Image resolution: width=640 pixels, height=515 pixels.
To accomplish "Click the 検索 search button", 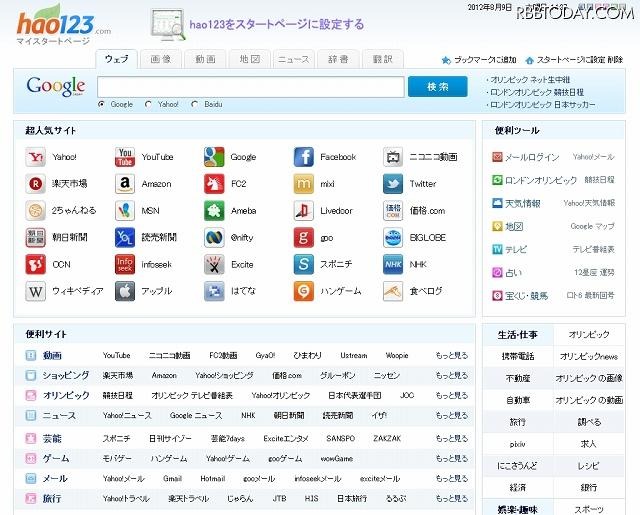I will click(438, 87).
